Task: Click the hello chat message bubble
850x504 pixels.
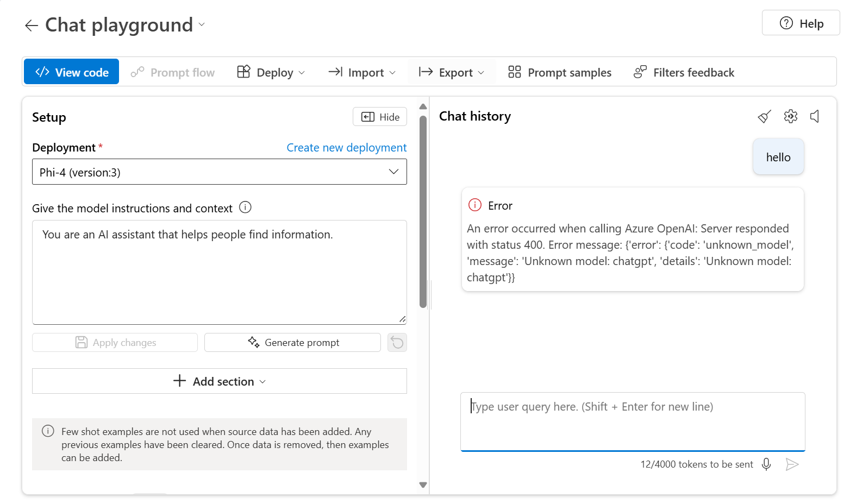Action: pyautogui.click(x=778, y=157)
